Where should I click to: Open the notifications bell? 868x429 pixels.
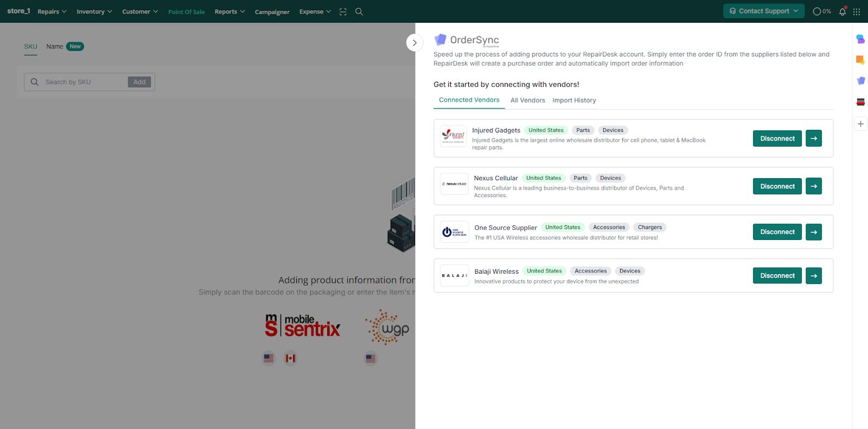[843, 11]
